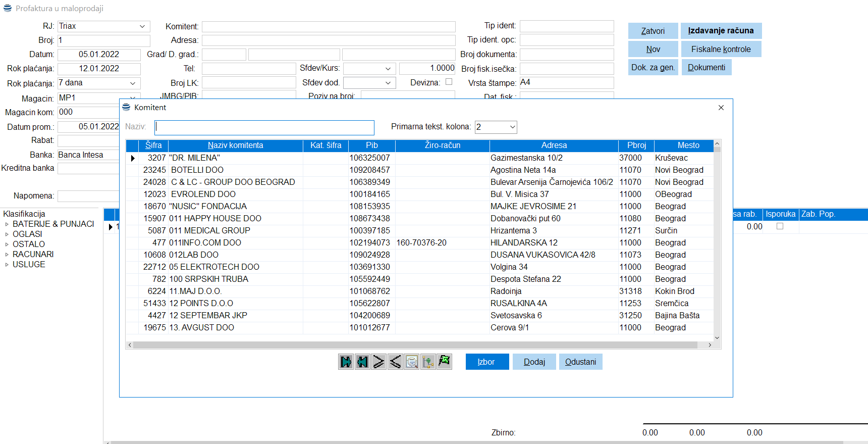868x444 pixels.
Task: Click the Odustani button
Action: (x=580, y=362)
